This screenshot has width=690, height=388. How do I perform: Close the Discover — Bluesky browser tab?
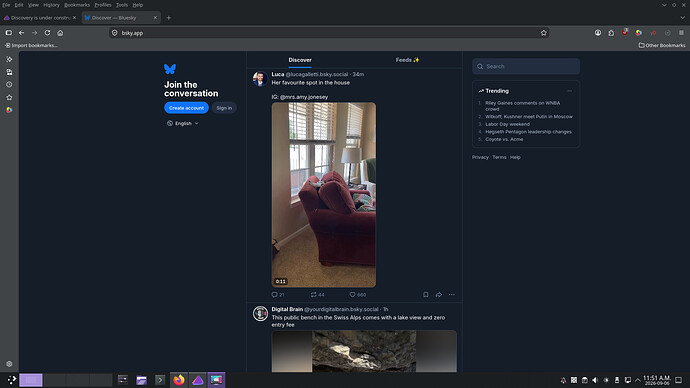pos(155,18)
